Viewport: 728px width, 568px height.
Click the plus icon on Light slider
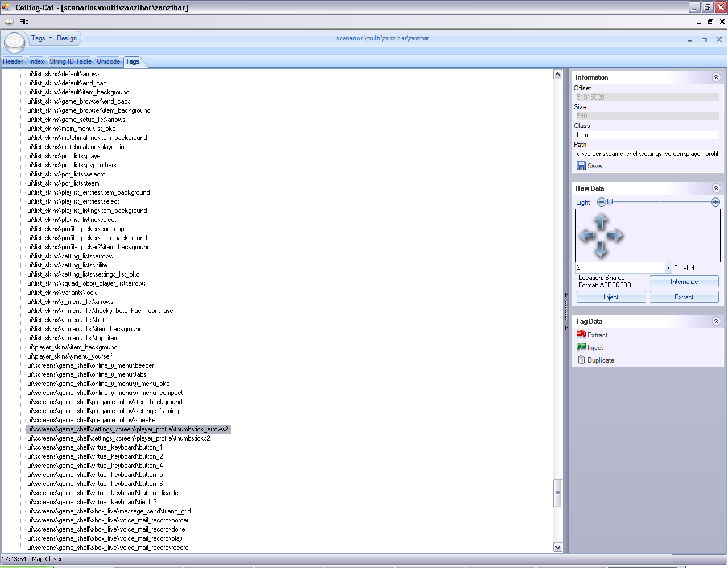click(x=715, y=202)
